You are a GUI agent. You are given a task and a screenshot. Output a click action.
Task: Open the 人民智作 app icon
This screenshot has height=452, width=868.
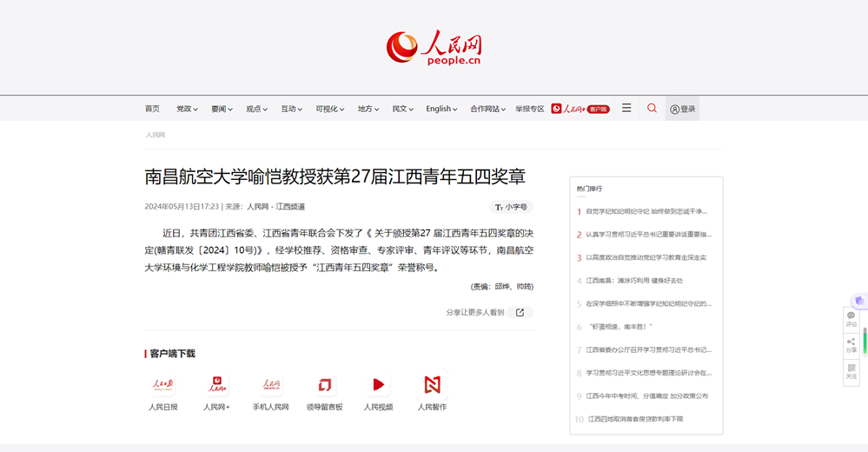tap(432, 384)
